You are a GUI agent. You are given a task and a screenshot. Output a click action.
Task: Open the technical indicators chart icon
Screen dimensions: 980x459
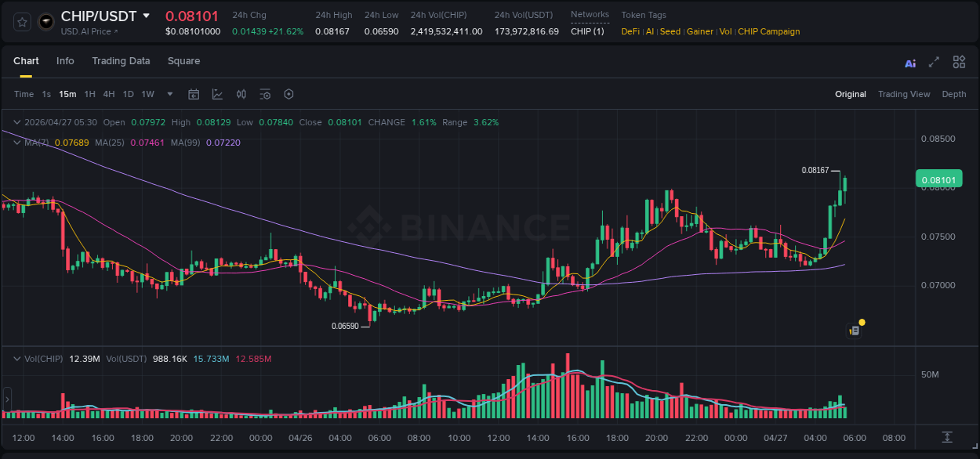[x=217, y=94]
